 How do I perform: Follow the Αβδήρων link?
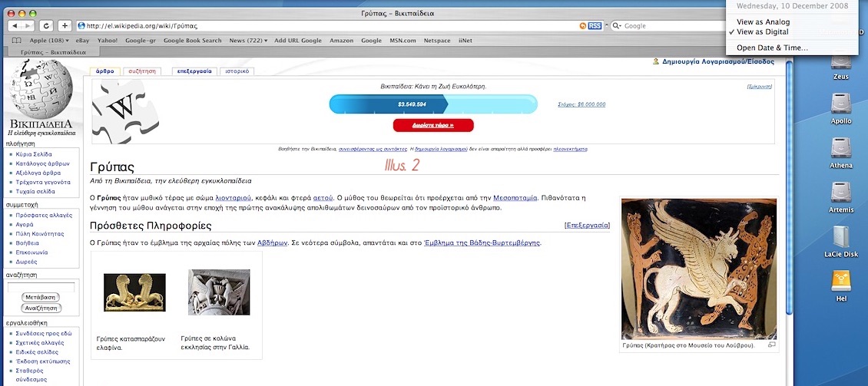[x=273, y=242]
